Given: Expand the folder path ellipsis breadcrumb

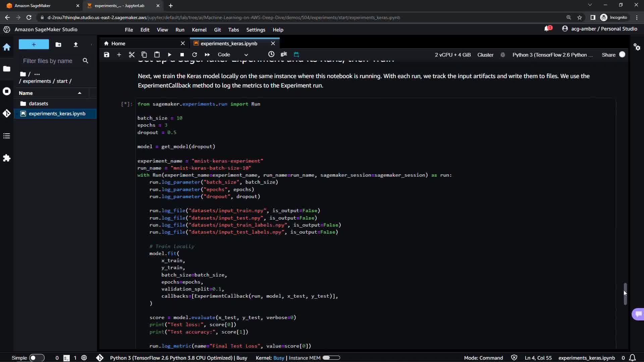Looking at the screenshot, I should (37, 74).
